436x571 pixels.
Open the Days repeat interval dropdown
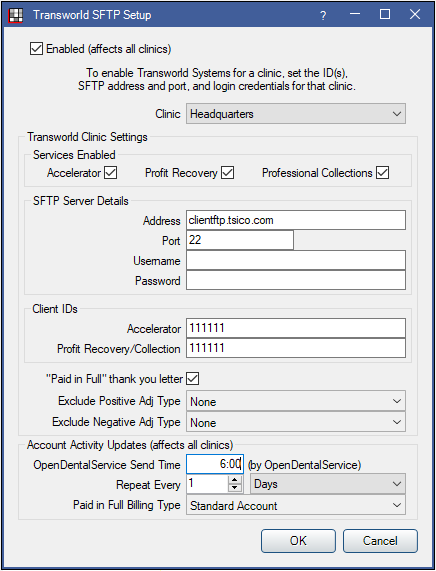(x=328, y=484)
